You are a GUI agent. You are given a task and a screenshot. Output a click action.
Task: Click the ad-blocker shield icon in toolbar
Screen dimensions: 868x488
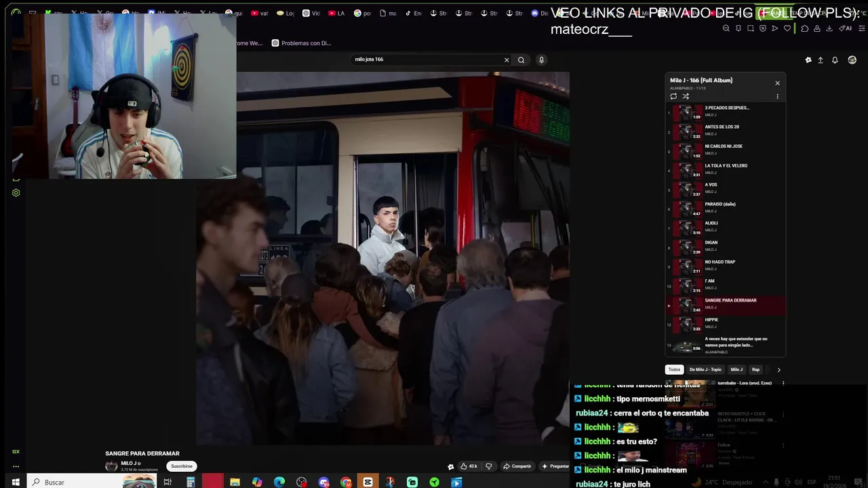click(763, 28)
